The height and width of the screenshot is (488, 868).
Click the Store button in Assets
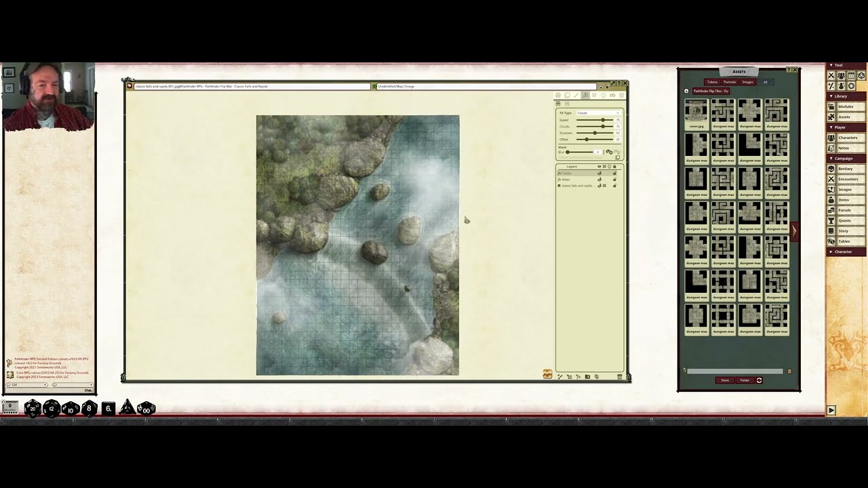(725, 380)
